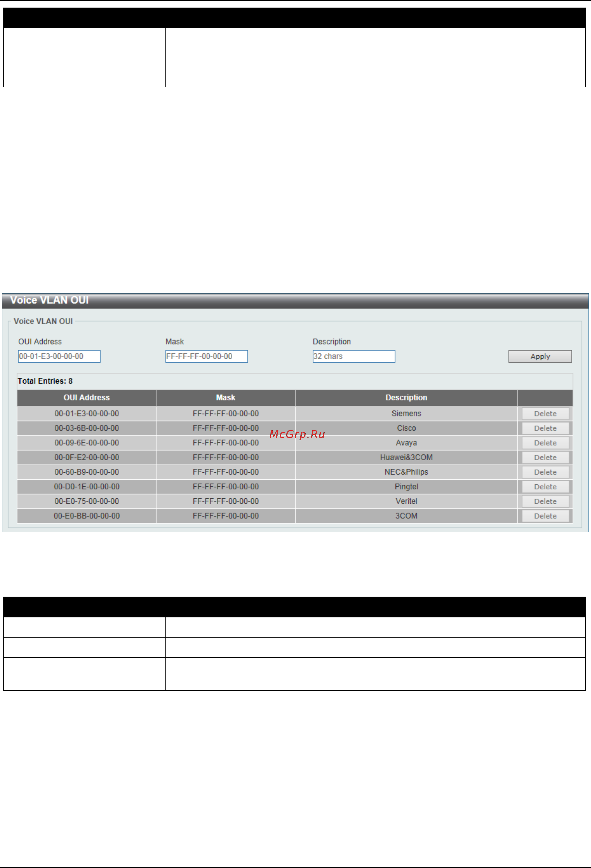Click the mask value in the Pingtel row
Screen dimensions: 591x868
coord(226,486)
